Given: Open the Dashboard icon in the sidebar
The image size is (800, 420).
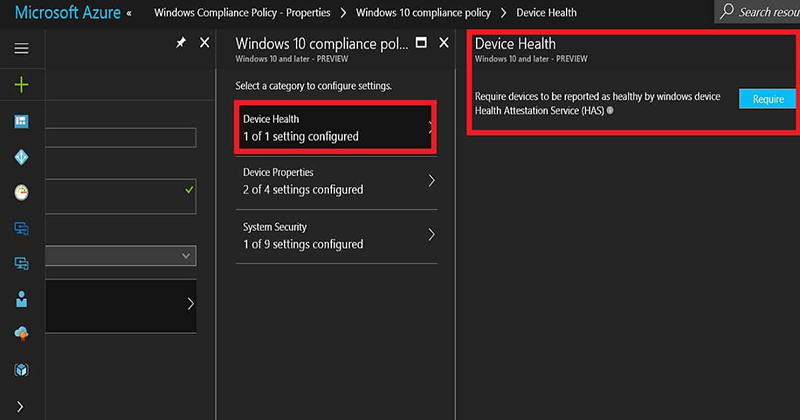Looking at the screenshot, I should pyautogui.click(x=21, y=121).
